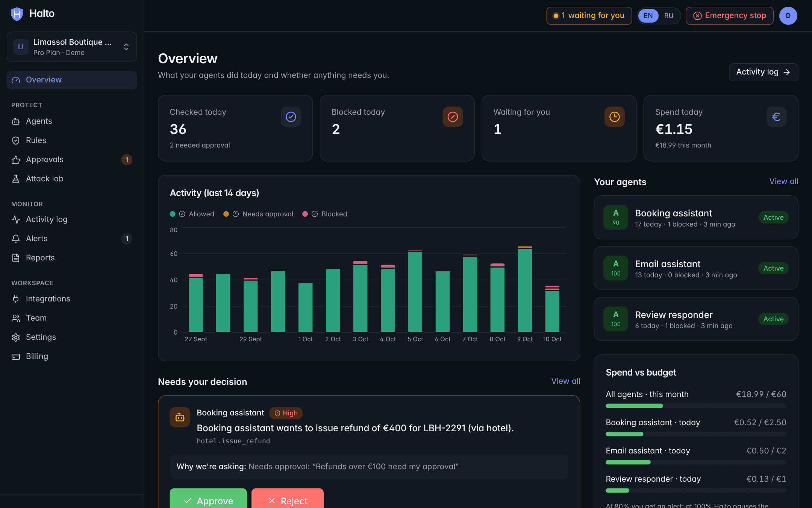The width and height of the screenshot is (812, 508).
Task: Click the Alerts bell icon
Action: [16, 239]
